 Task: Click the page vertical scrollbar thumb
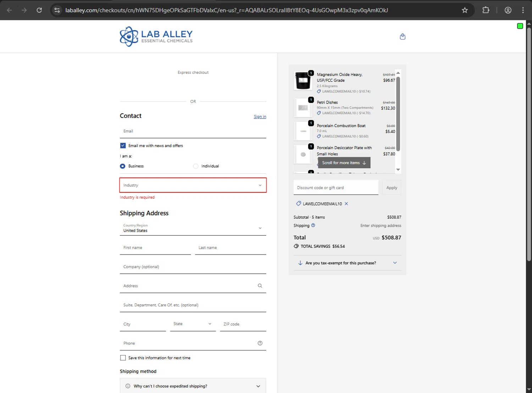pos(529,144)
